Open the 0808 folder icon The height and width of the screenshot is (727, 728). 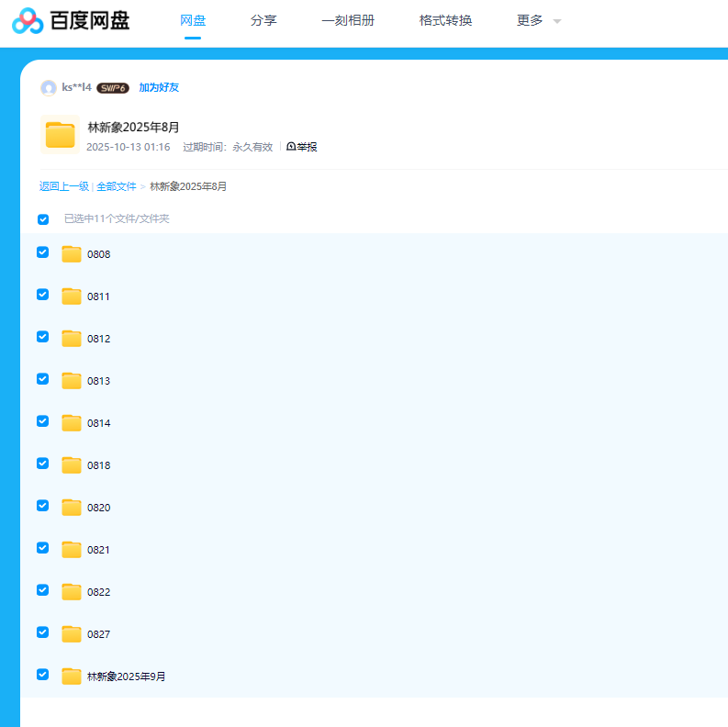coord(72,254)
